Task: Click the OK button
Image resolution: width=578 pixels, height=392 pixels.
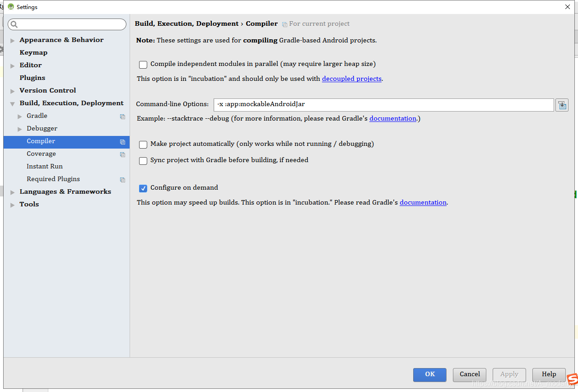Action: tap(430, 374)
